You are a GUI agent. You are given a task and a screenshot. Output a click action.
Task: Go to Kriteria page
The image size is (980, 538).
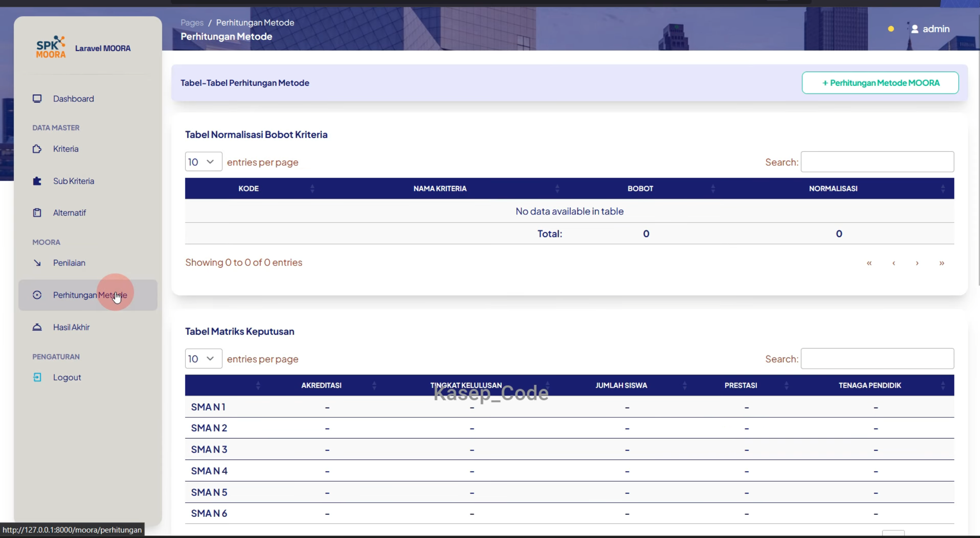point(66,149)
